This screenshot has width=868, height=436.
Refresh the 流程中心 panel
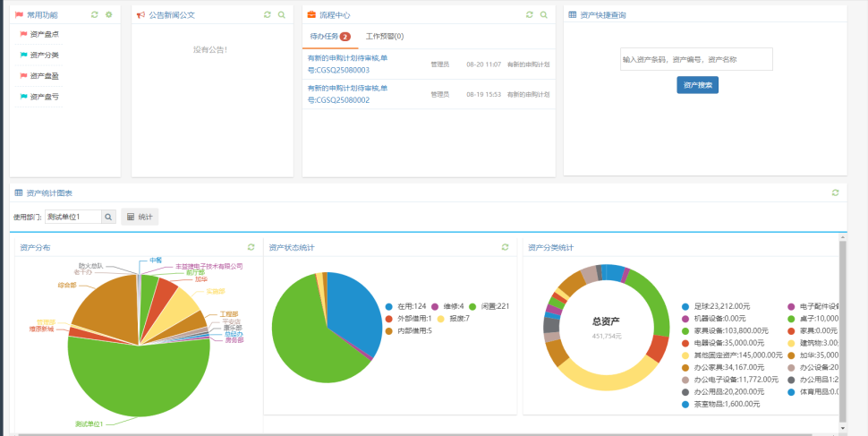pyautogui.click(x=529, y=15)
